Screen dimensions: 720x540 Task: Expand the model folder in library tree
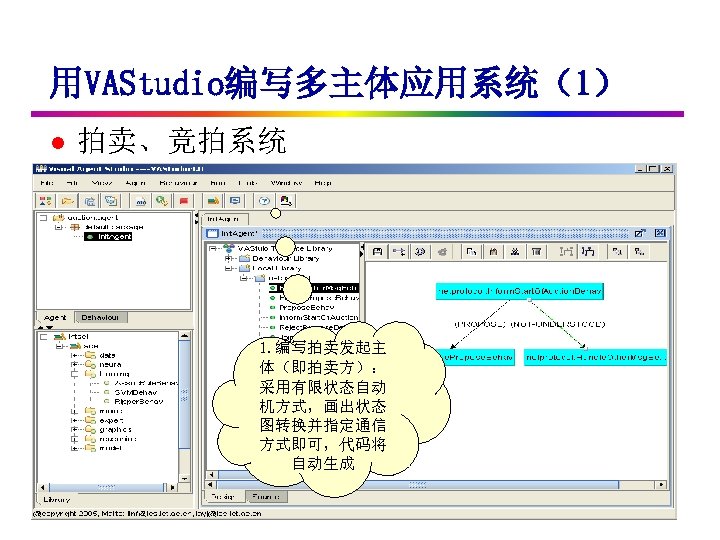coord(74,448)
